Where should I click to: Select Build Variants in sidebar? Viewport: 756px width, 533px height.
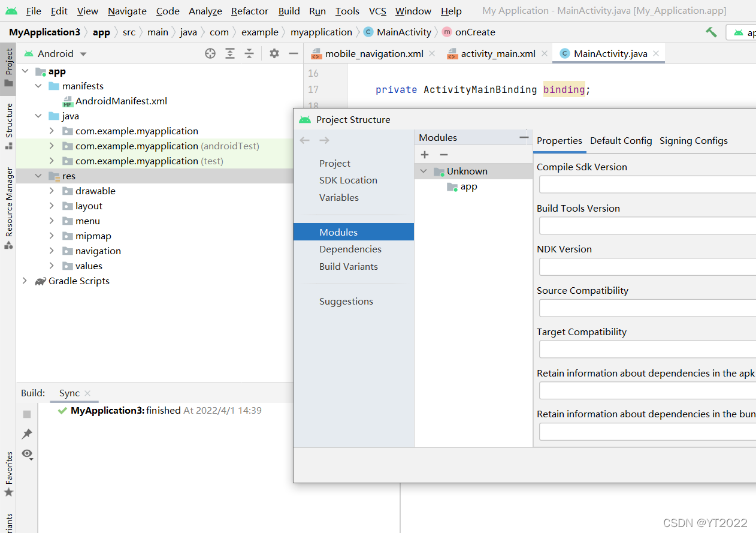click(x=349, y=266)
